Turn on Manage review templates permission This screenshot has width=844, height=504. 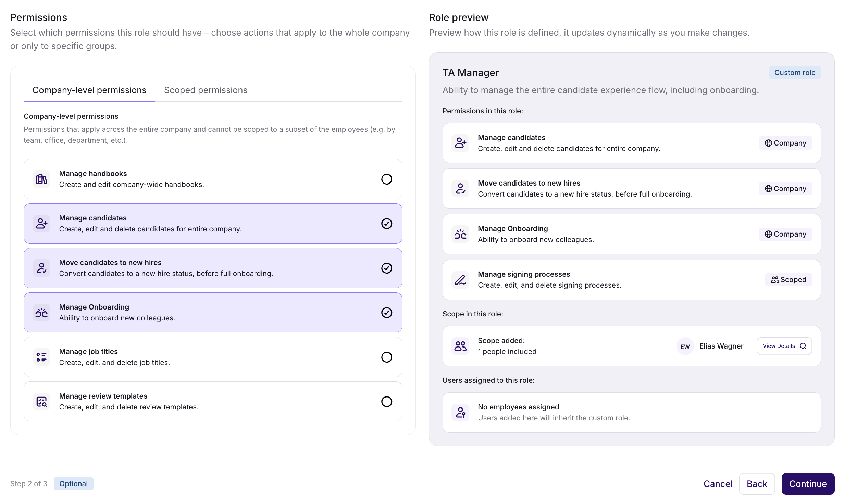point(386,402)
